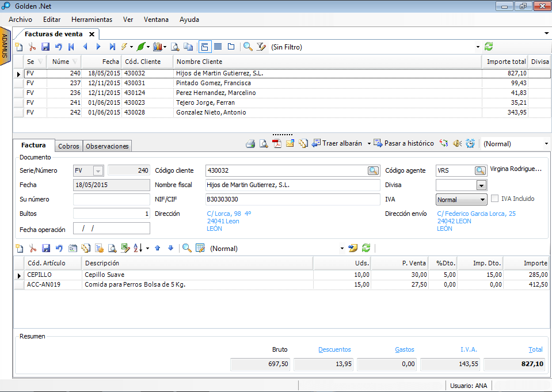Click the scissors icon in the top toolbar
This screenshot has width=552, height=392.
pyautogui.click(x=32, y=47)
